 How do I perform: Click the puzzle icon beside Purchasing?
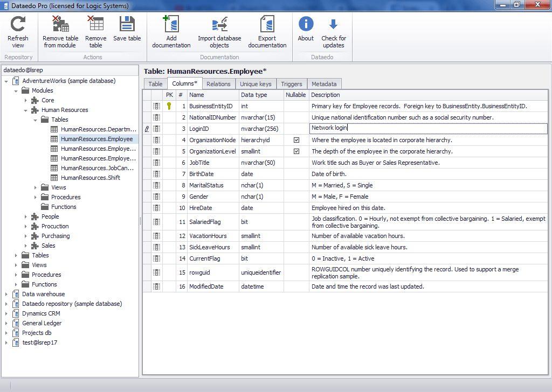click(35, 236)
